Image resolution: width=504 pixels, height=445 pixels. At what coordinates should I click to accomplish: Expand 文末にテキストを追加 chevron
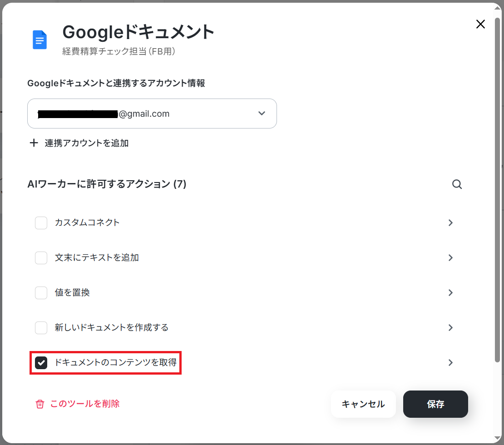tap(450, 258)
